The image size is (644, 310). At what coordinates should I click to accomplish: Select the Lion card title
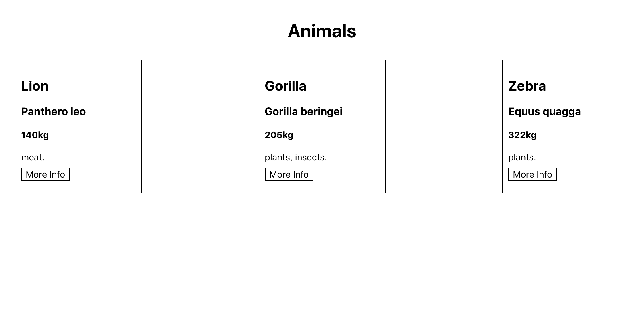tap(35, 86)
